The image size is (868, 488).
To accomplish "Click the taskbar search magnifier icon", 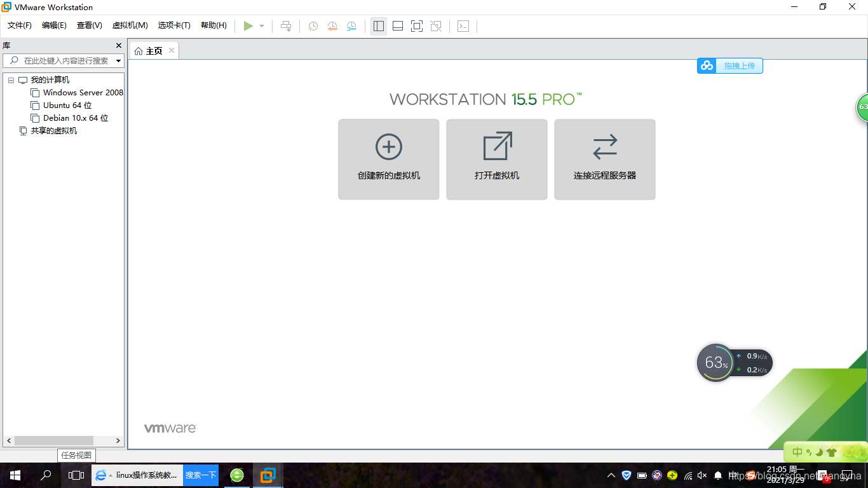I will (x=46, y=475).
